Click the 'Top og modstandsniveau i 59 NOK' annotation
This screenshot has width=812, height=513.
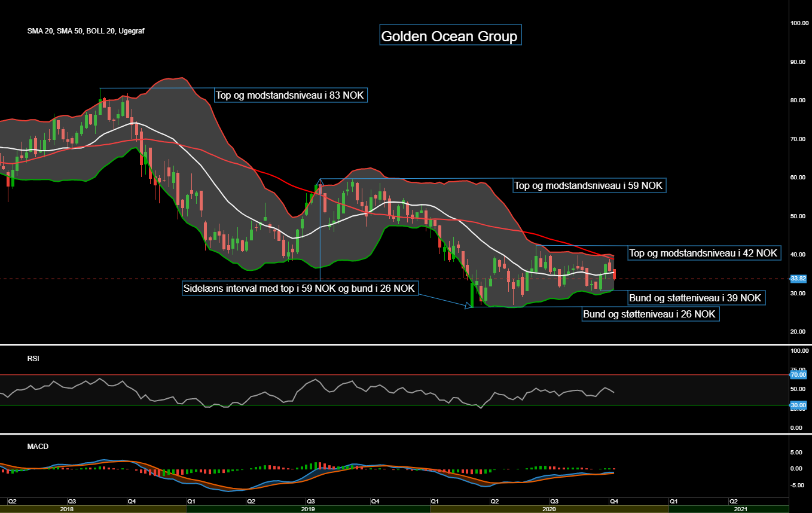[590, 186]
